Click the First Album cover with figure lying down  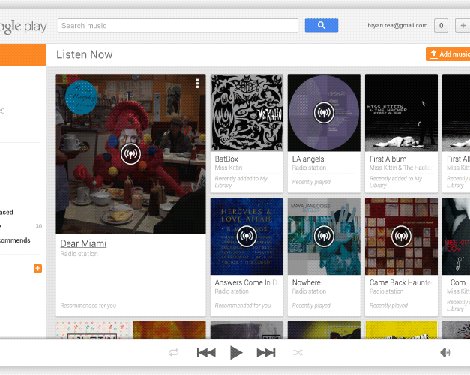click(x=401, y=113)
